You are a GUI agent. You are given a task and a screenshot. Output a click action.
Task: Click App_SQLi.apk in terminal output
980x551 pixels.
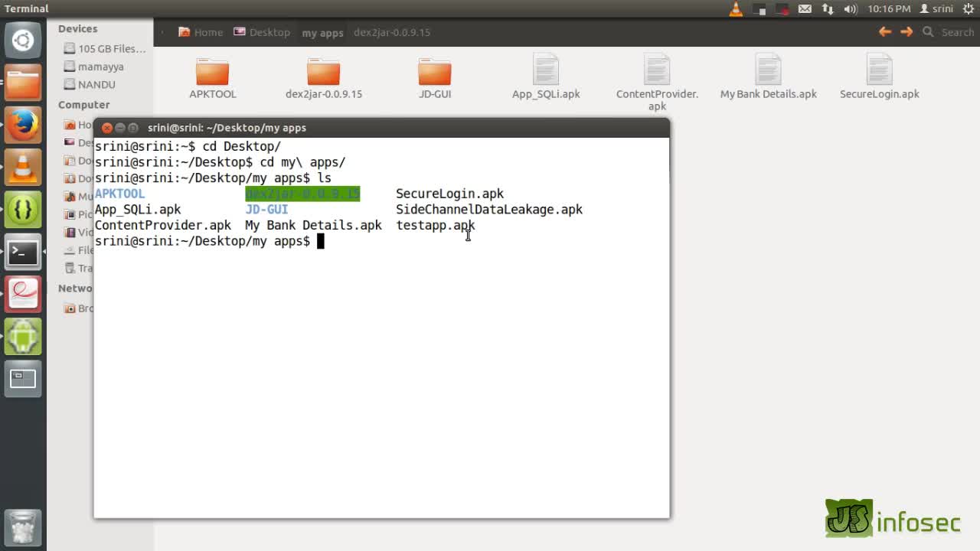(x=138, y=210)
